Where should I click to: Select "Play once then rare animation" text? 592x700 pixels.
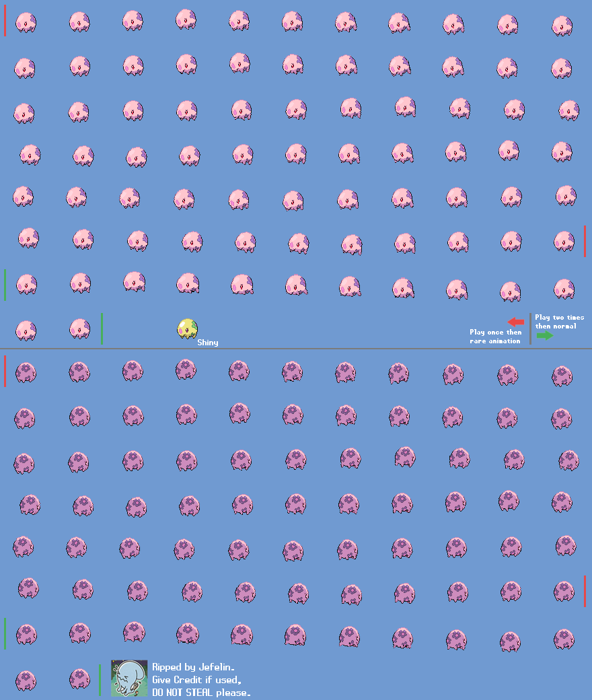click(x=495, y=336)
